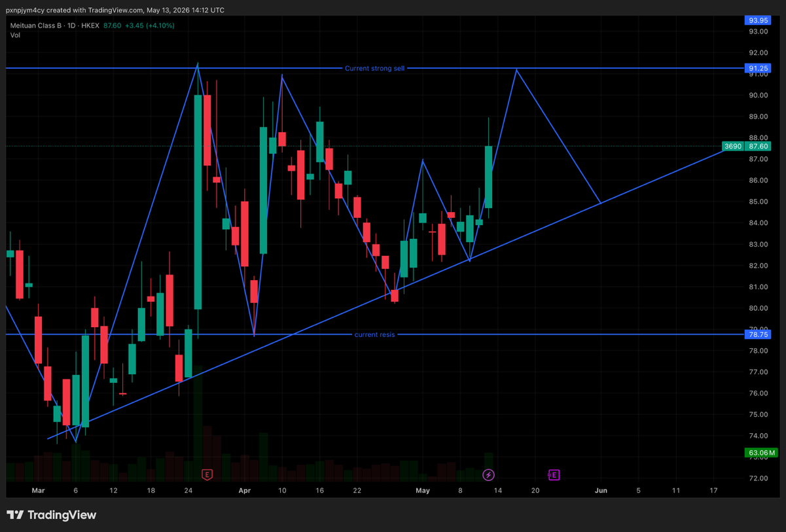
Task: Click the red earnings E marker
Action: click(207, 474)
